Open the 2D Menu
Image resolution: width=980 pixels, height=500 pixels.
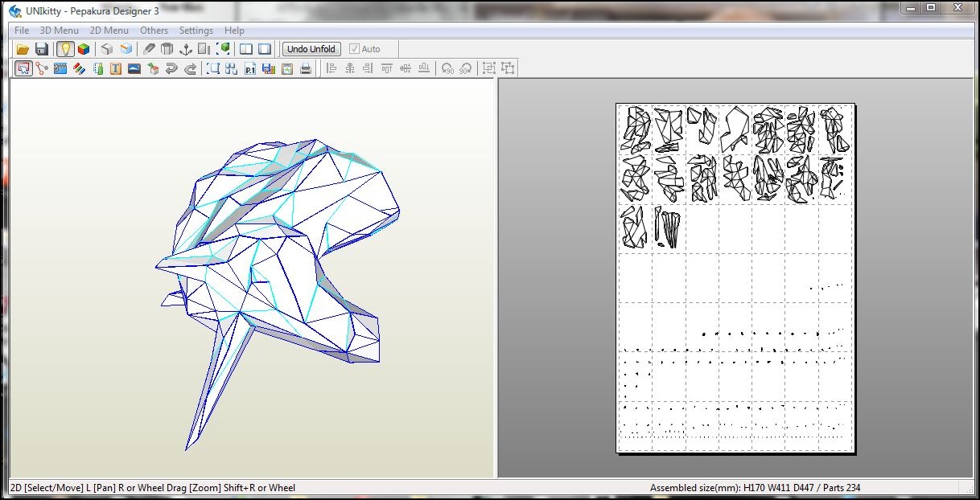click(x=109, y=31)
